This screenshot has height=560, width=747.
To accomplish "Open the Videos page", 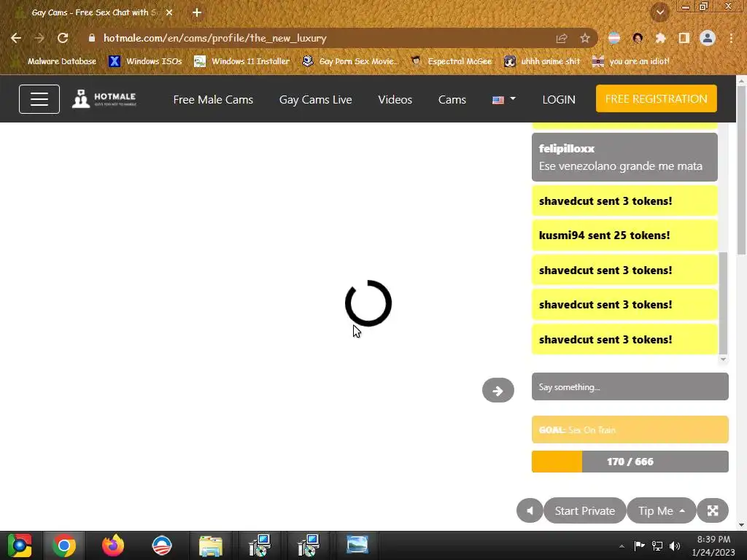I will pos(395,99).
